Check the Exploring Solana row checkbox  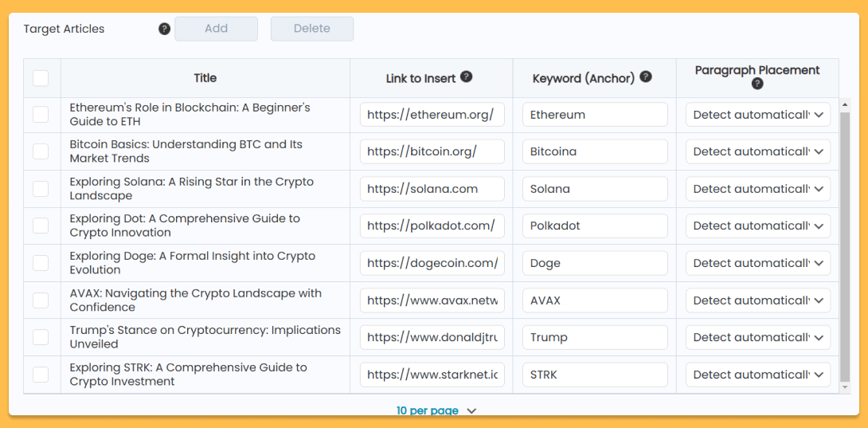coord(41,189)
